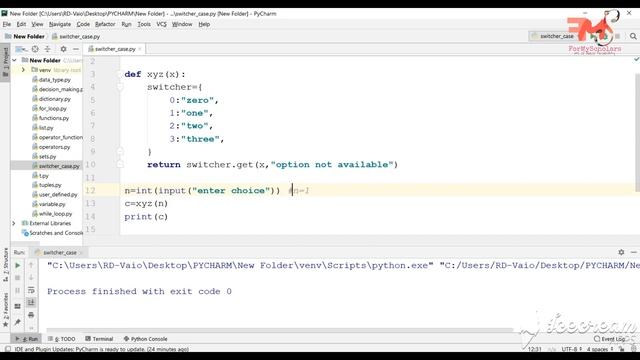Open the File menu
640x360 pixels.
click(x=7, y=24)
